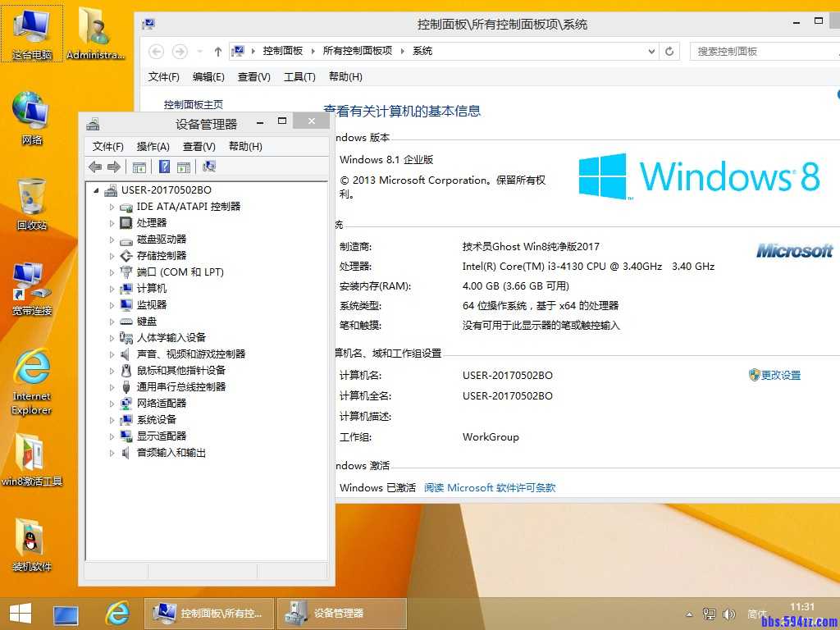Viewport: 840px width, 630px height.
Task: Click the 查看(V) menu in the System window
Action: pos(255,76)
